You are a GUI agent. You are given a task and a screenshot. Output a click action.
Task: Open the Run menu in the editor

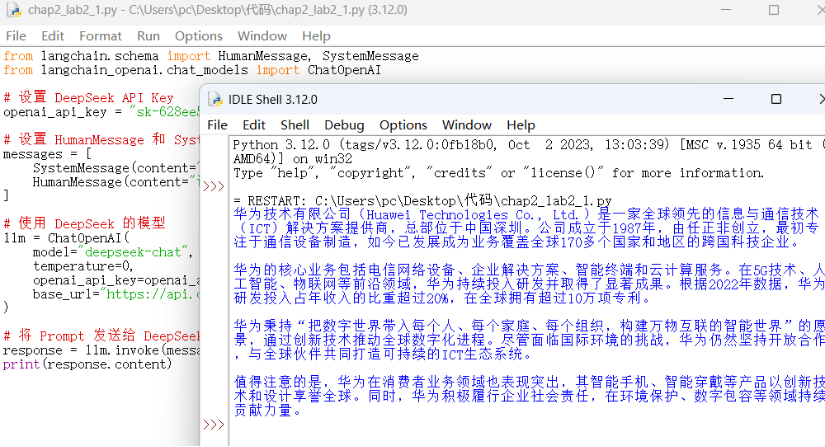click(148, 36)
